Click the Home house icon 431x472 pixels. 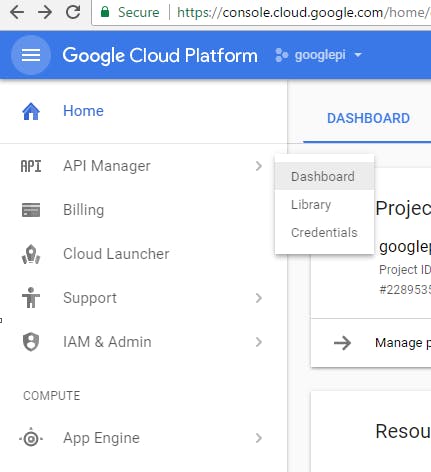click(x=31, y=111)
